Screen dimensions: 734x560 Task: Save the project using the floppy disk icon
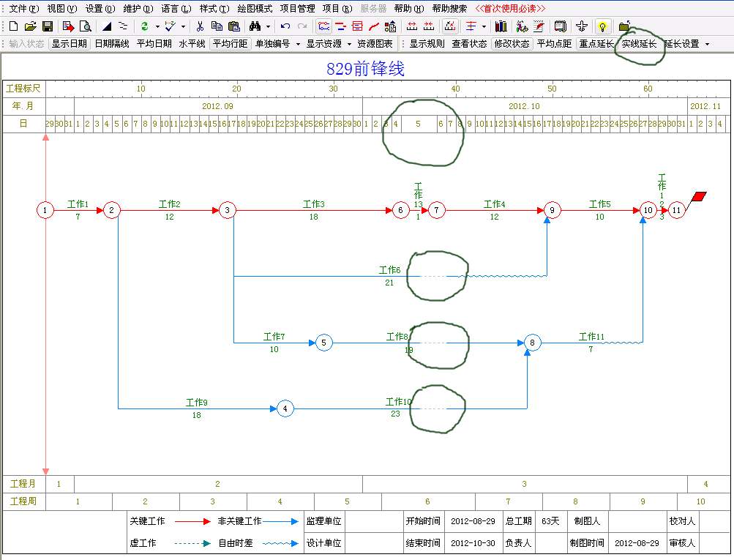coord(47,26)
